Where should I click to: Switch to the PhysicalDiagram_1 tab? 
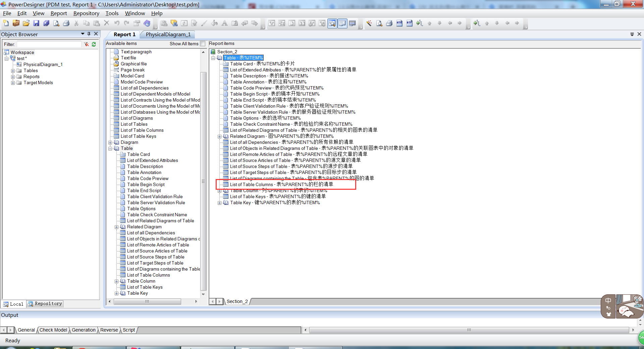pyautogui.click(x=168, y=34)
